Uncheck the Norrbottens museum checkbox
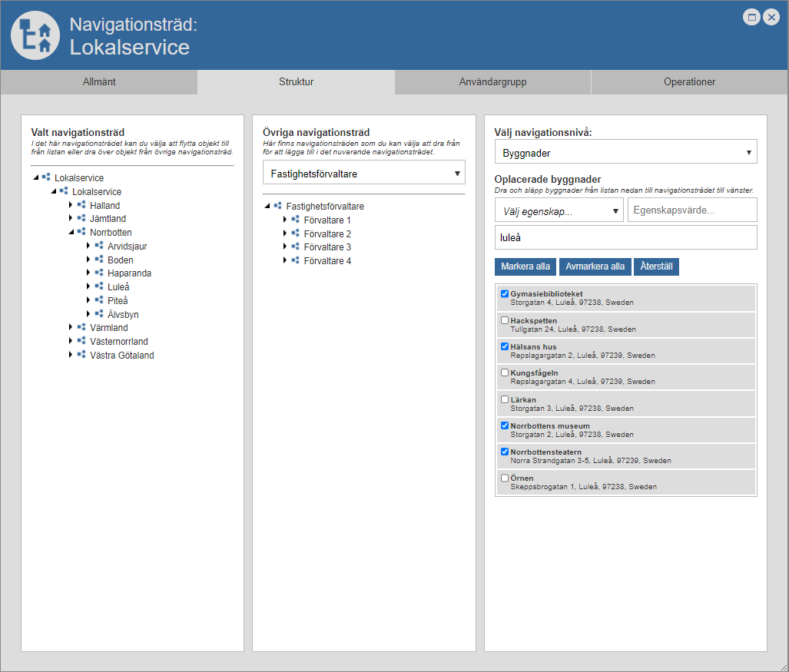 [505, 425]
